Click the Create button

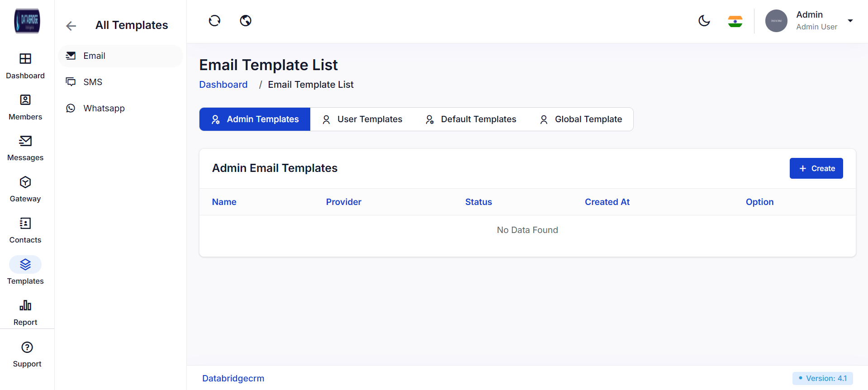[x=816, y=168]
